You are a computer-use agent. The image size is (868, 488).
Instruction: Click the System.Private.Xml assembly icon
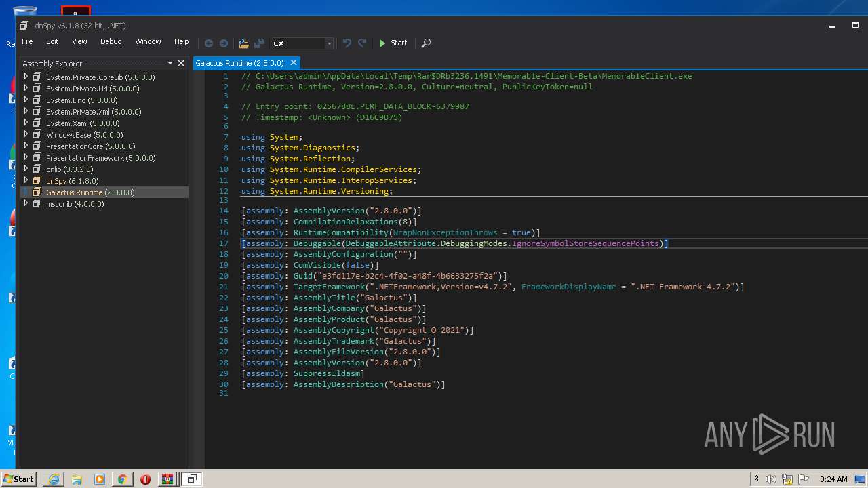37,111
